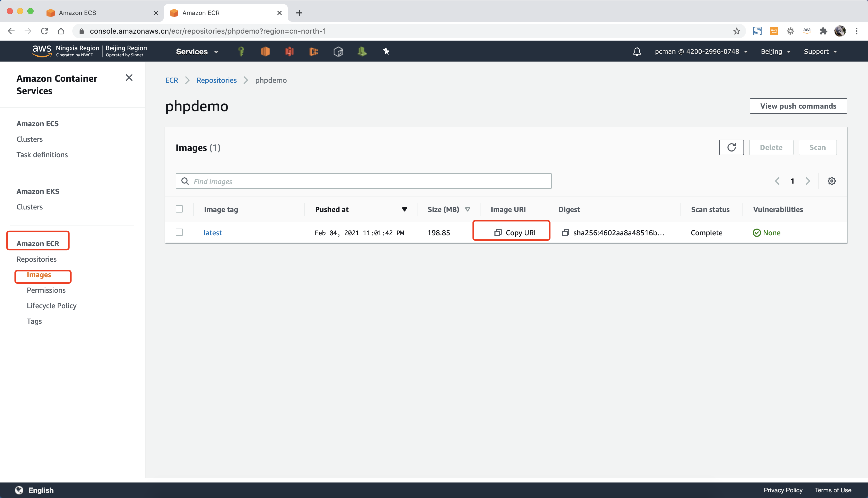Open the orange container shortcut icon
The height and width of the screenshot is (498, 868).
[x=265, y=51]
